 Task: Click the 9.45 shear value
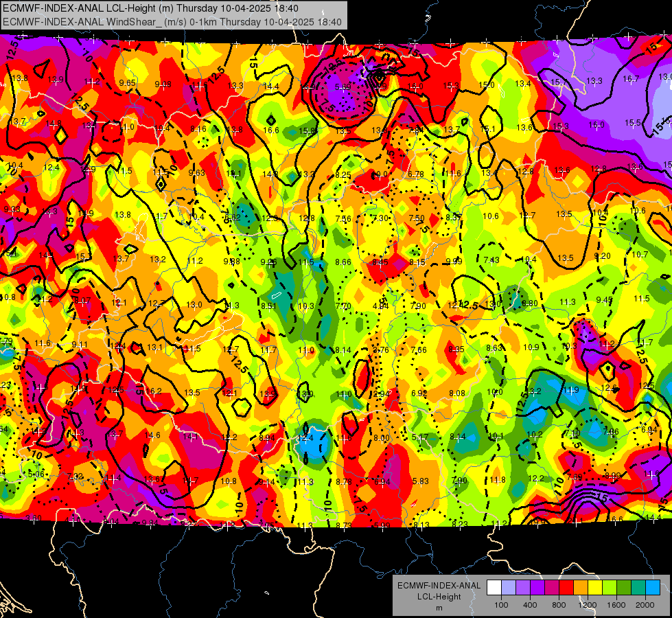(604, 300)
